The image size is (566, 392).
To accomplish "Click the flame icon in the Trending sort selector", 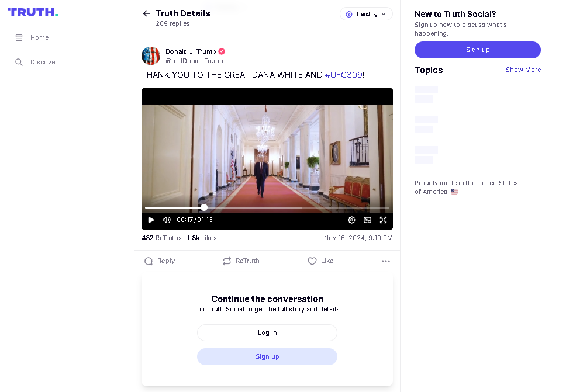I will pyautogui.click(x=349, y=14).
